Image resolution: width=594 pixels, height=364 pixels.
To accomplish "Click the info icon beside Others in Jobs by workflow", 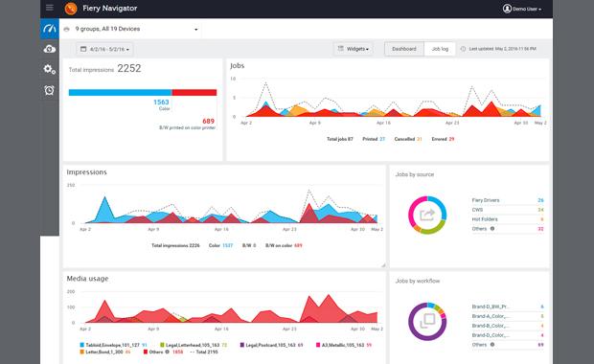I will point(492,345).
